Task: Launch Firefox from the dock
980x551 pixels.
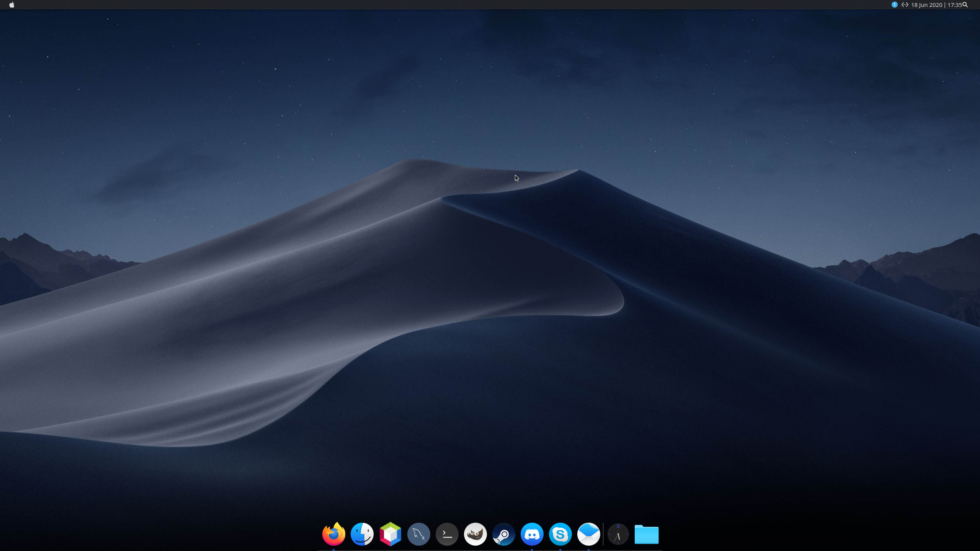Action: pyautogui.click(x=333, y=534)
